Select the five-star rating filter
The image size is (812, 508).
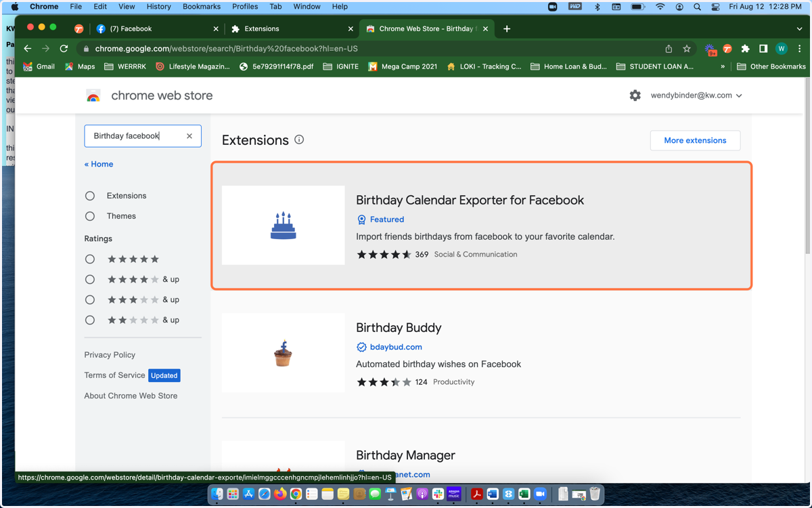point(90,259)
